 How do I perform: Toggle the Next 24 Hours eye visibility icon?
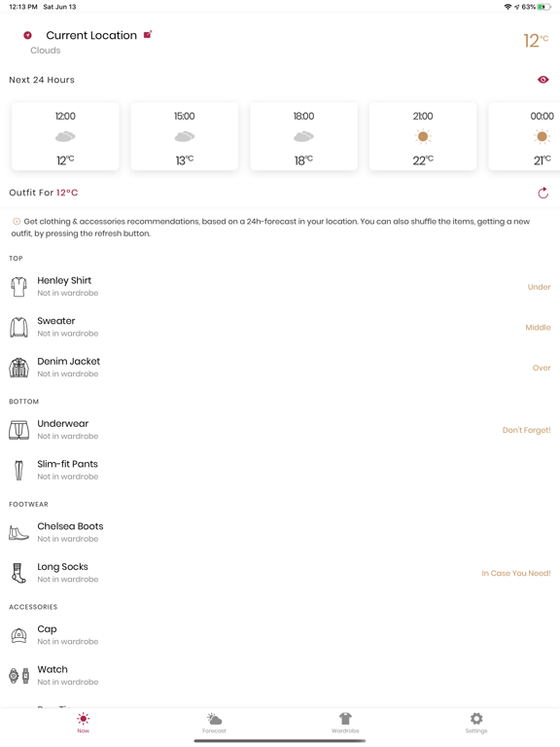(x=542, y=80)
